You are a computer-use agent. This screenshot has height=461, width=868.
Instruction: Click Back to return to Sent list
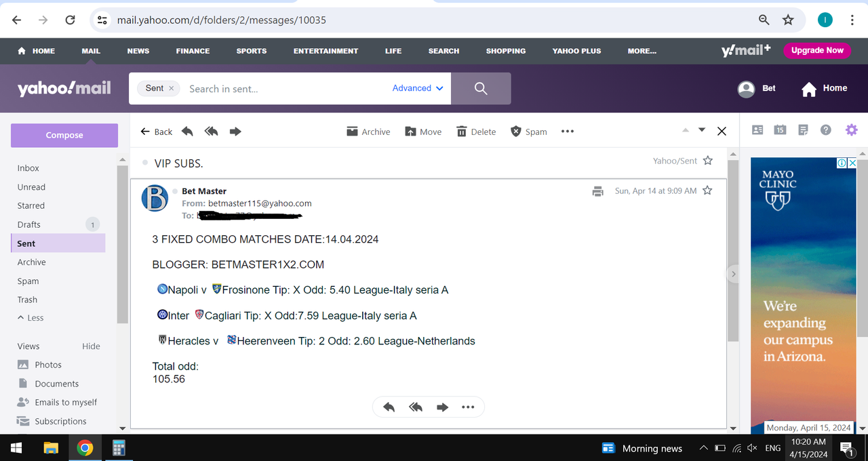pos(157,132)
